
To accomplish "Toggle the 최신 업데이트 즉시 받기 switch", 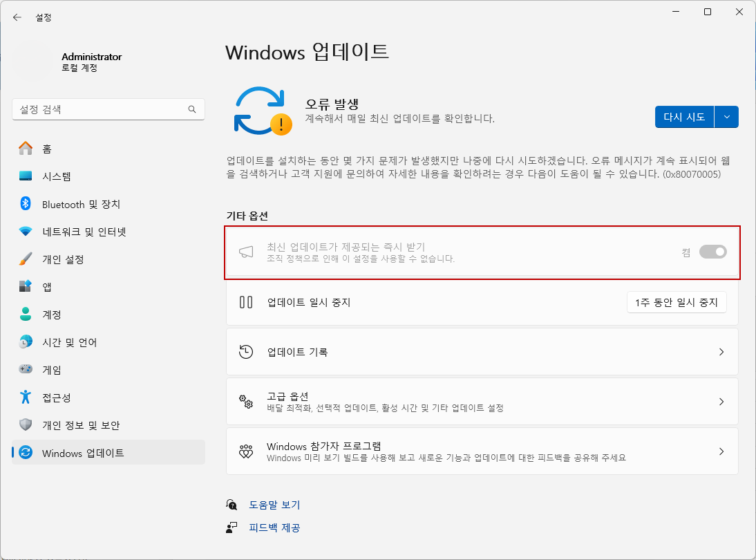I will (713, 252).
